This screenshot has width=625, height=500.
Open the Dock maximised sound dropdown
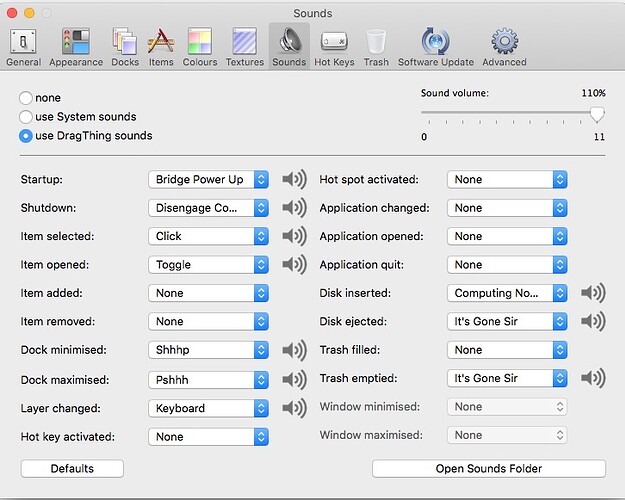click(x=208, y=380)
